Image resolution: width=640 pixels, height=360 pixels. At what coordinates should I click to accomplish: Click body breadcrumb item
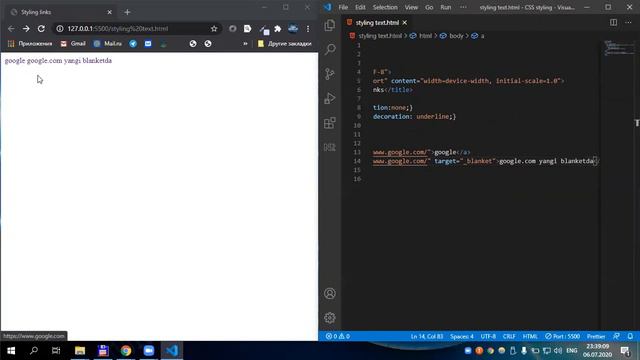coord(456,36)
